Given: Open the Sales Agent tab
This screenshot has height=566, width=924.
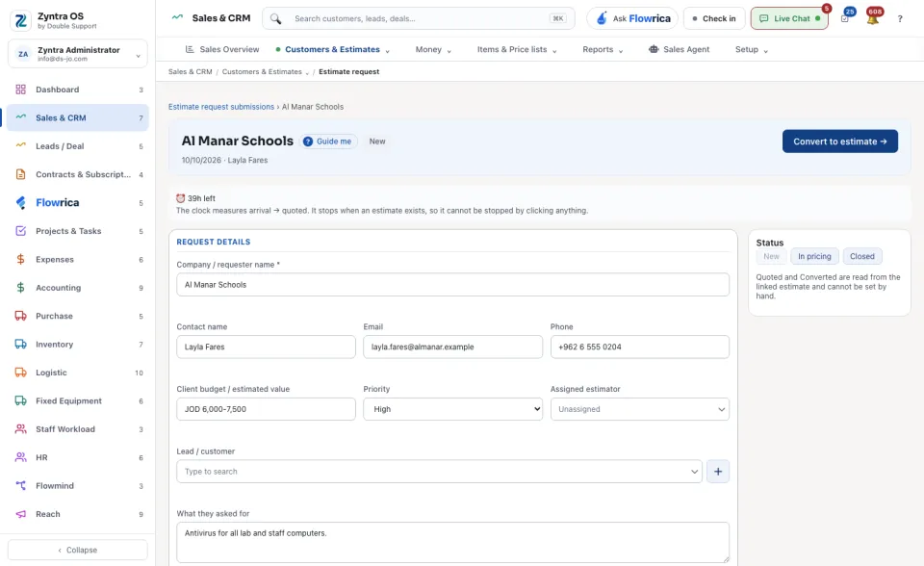Looking at the screenshot, I should [x=679, y=49].
